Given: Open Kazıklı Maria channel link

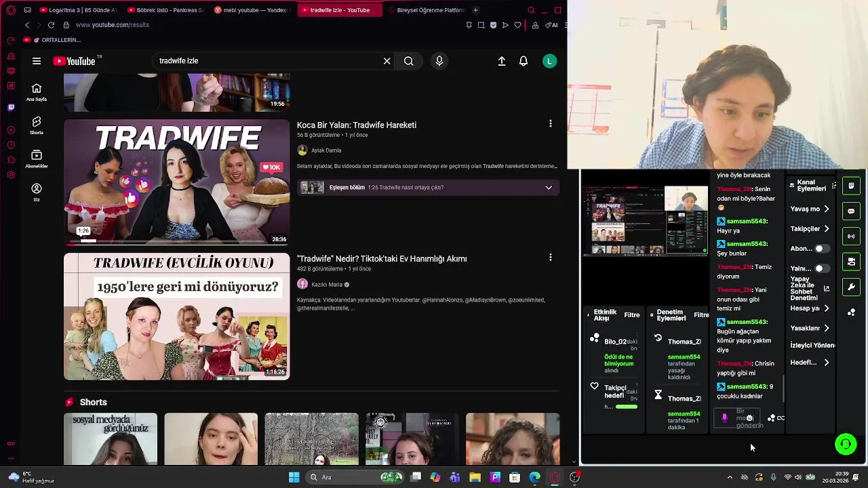Looking at the screenshot, I should [327, 285].
